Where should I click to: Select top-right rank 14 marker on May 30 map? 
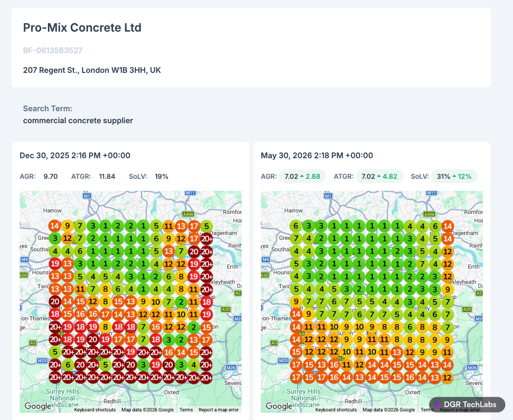448,226
